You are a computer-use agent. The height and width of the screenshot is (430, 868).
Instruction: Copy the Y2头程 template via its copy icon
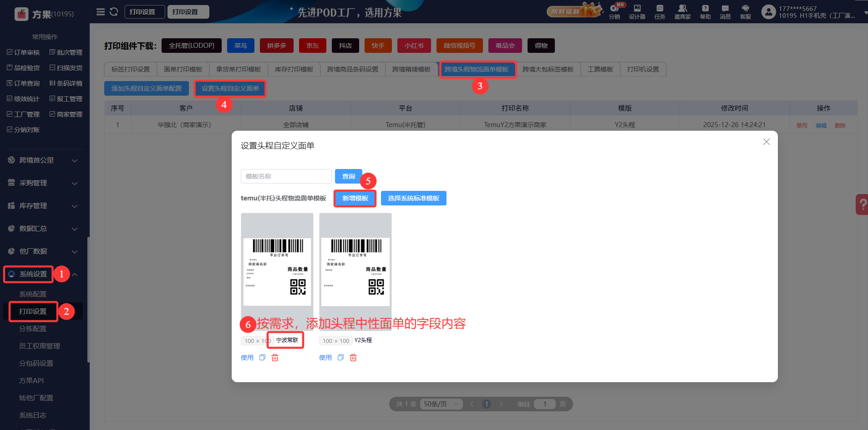point(340,358)
